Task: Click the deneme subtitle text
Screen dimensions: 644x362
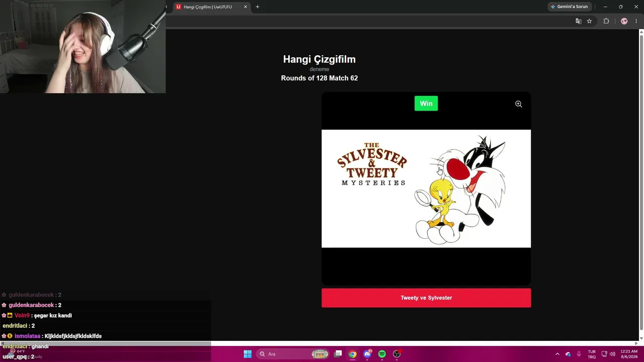Action: tap(319, 69)
